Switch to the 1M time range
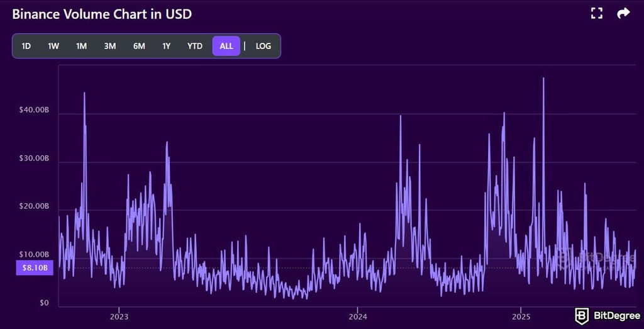Screen dimensions: 644x329 [x=81, y=46]
